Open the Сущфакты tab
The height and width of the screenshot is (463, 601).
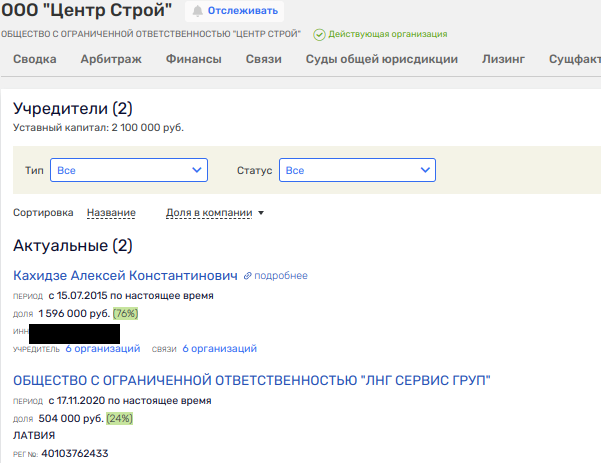(x=575, y=59)
